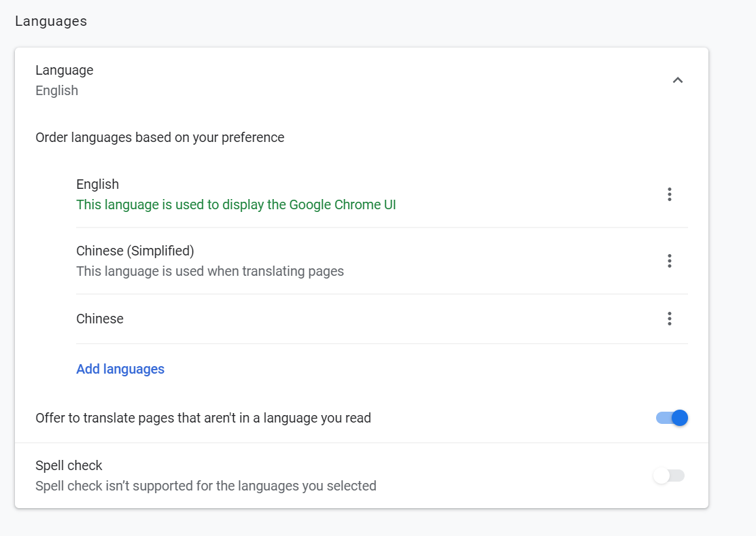Click the Languages page heading

(x=51, y=21)
